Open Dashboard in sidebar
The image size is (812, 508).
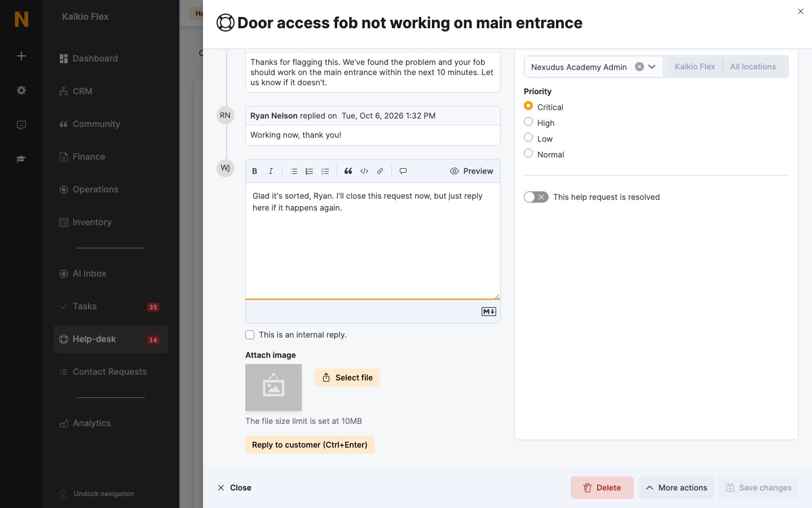click(x=111, y=58)
